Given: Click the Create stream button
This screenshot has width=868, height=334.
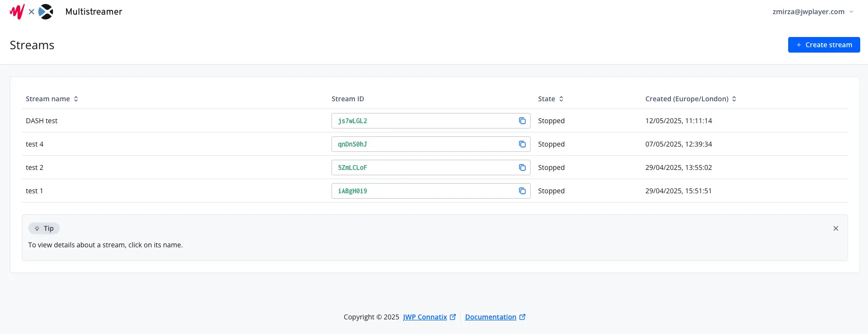Looking at the screenshot, I should click(x=824, y=45).
